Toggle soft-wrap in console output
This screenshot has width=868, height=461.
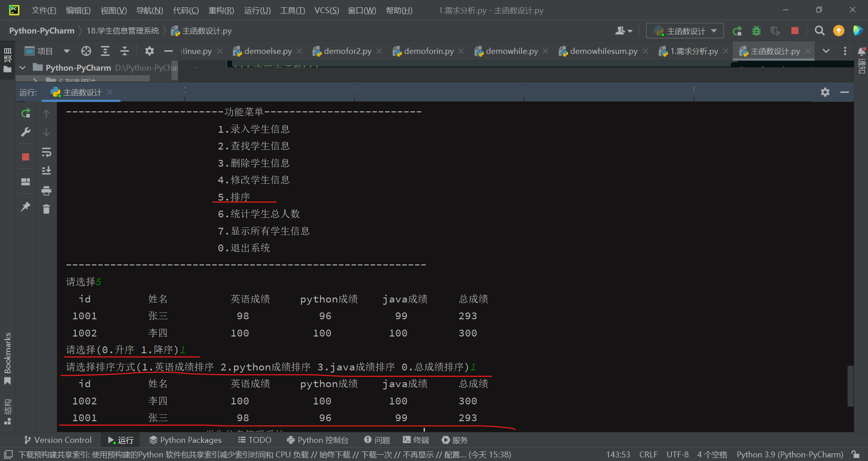pyautogui.click(x=47, y=152)
